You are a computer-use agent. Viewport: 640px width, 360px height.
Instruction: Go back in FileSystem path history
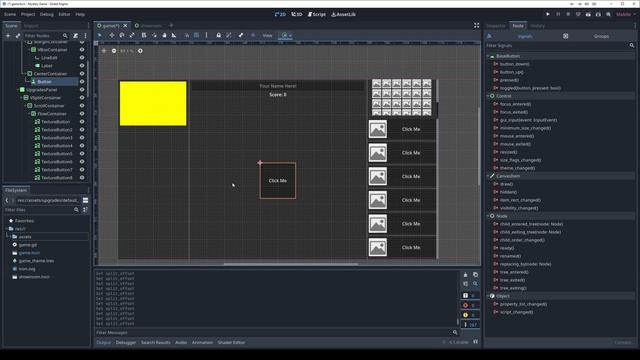tap(7, 200)
